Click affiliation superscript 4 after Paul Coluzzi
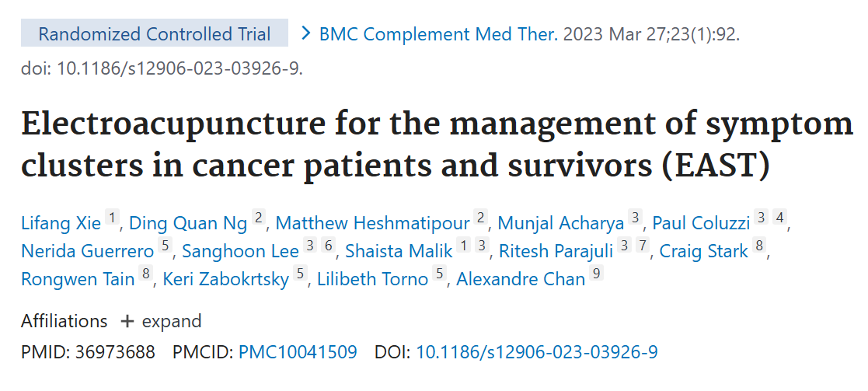Screen dimensions: 868x391 coord(780,221)
